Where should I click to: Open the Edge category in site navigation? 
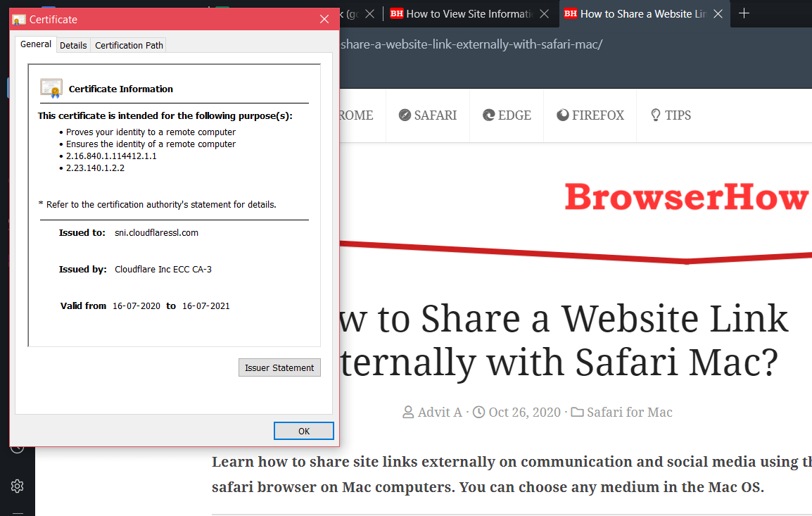tap(507, 115)
